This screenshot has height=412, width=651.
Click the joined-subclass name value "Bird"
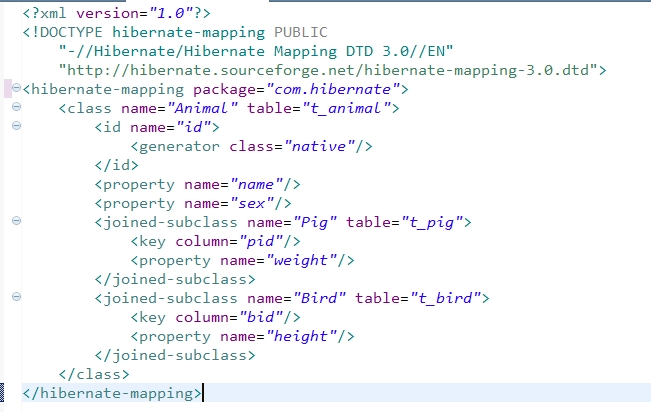point(319,298)
